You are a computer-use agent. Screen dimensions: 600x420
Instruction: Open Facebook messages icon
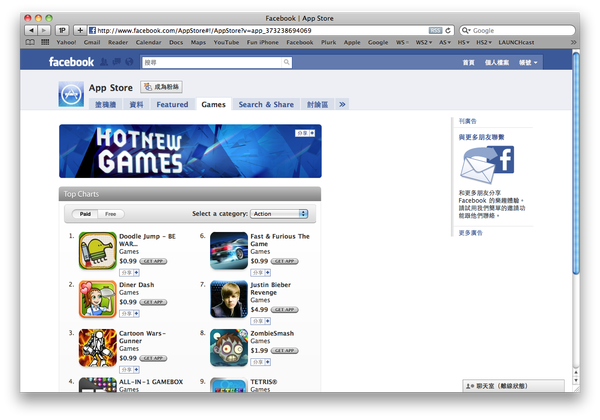tap(117, 62)
